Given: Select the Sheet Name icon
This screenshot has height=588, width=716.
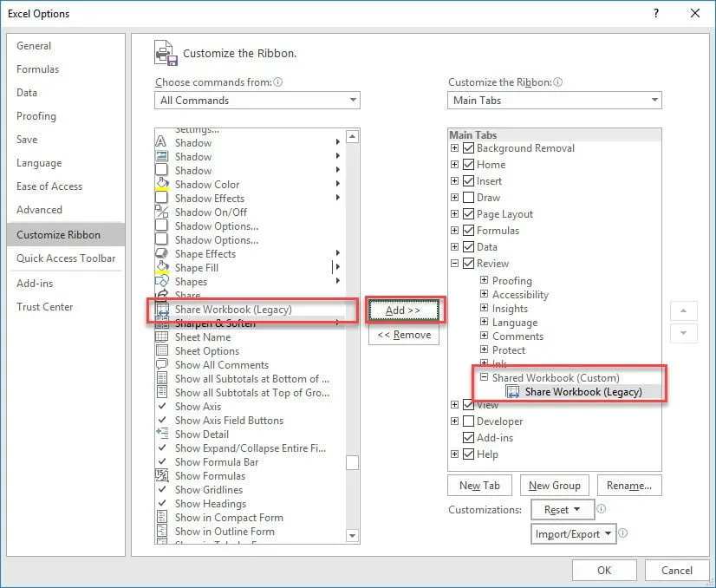Looking at the screenshot, I should (161, 337).
